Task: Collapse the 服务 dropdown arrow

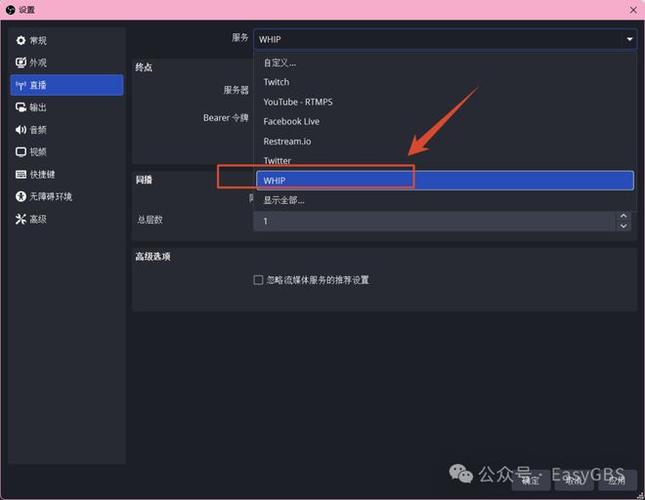Action: [x=629, y=39]
